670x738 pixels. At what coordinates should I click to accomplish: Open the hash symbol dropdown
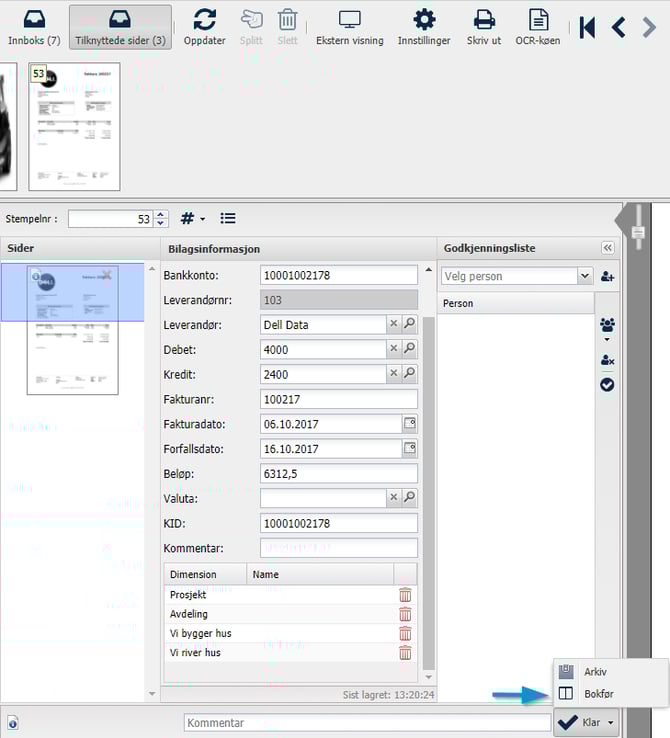[x=193, y=218]
